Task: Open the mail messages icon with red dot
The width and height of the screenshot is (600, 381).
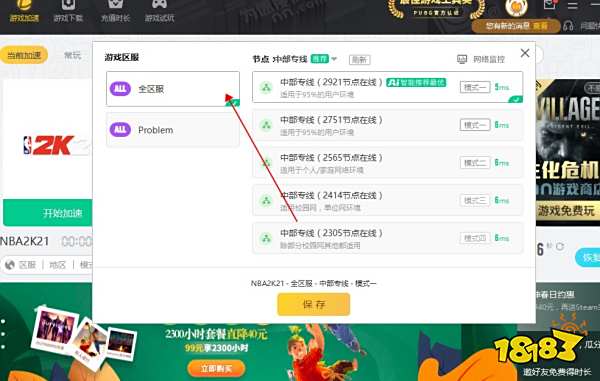Action: click(549, 5)
